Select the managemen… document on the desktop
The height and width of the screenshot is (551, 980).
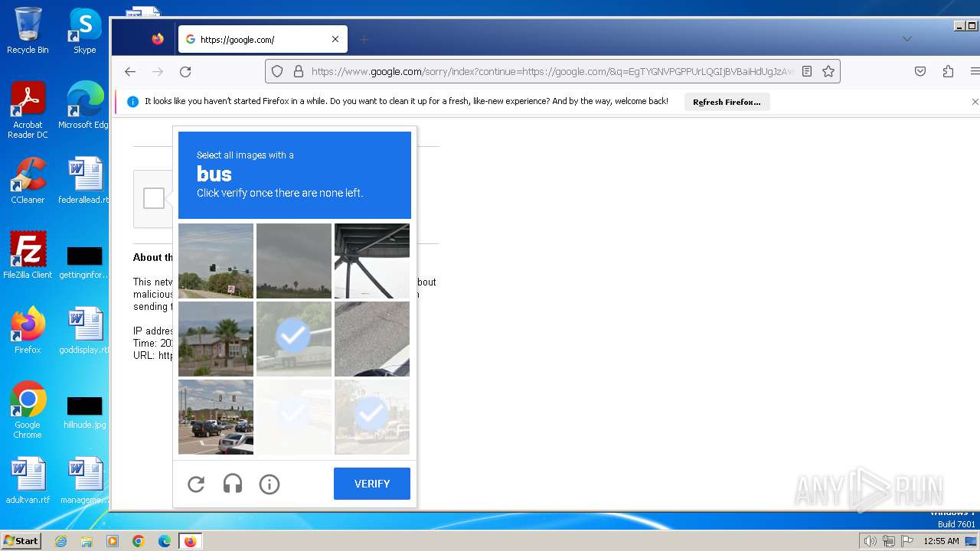85,481
